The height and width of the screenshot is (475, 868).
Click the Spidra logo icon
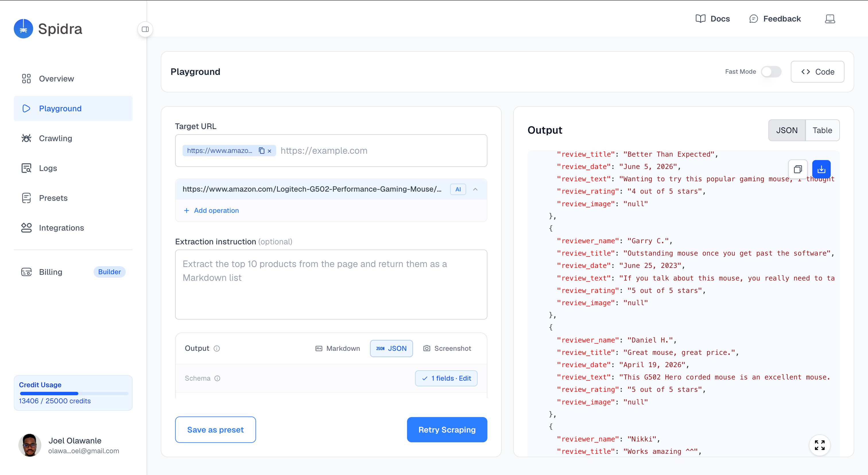[x=23, y=29]
